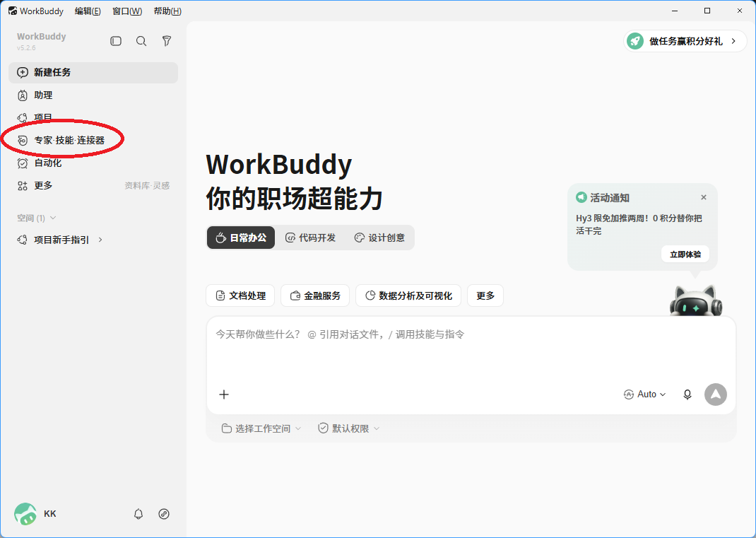Click the filter funnel icon
Screen dimensions: 756x538
pyautogui.click(x=167, y=41)
